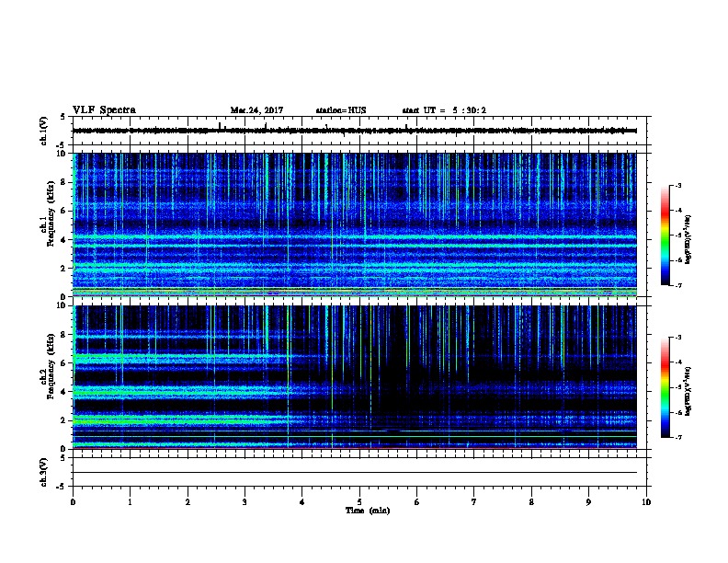Click the "5" tick on time axis

359,502
